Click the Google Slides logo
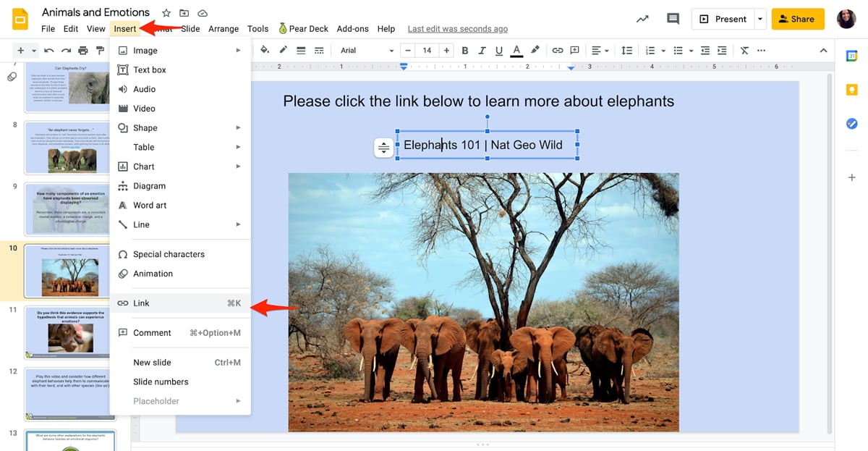Image resolution: width=868 pixels, height=451 pixels. (x=20, y=20)
